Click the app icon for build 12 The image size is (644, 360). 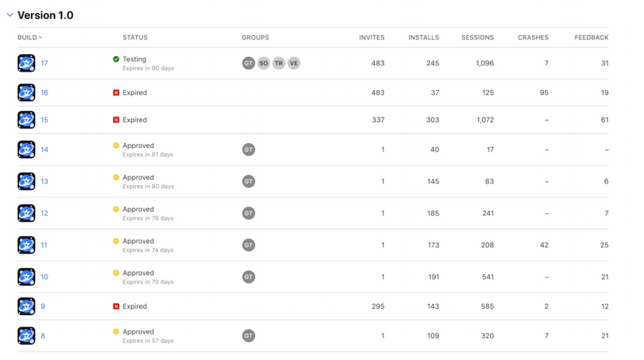click(x=26, y=213)
